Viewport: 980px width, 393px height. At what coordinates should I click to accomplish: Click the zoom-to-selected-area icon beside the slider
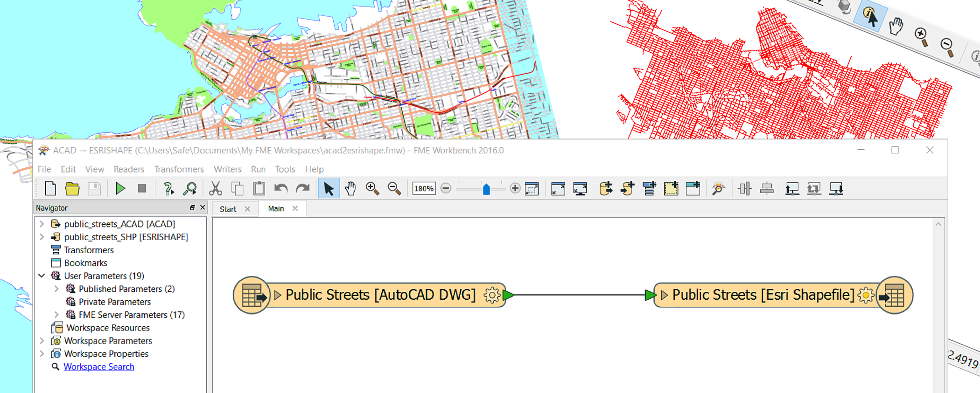click(x=532, y=189)
